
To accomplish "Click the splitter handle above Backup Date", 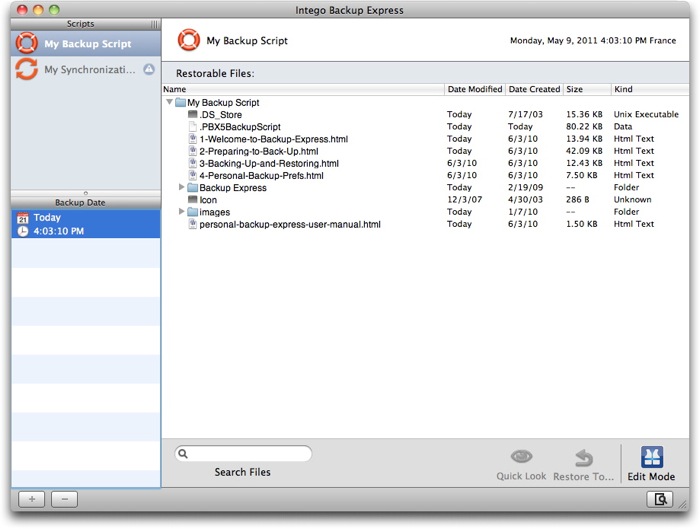I will pos(86,193).
